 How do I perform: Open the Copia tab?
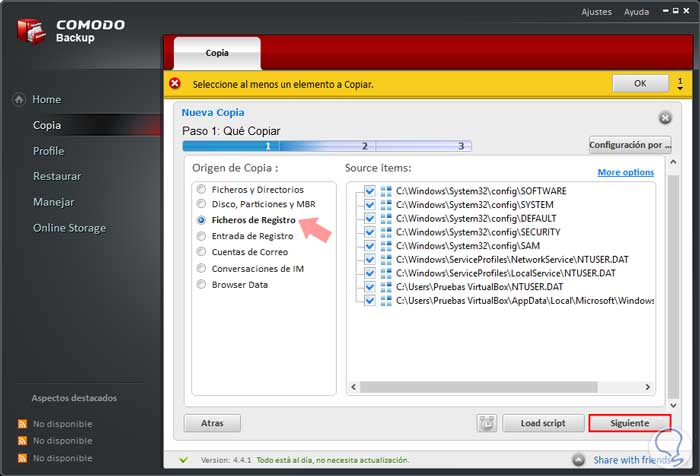217,53
